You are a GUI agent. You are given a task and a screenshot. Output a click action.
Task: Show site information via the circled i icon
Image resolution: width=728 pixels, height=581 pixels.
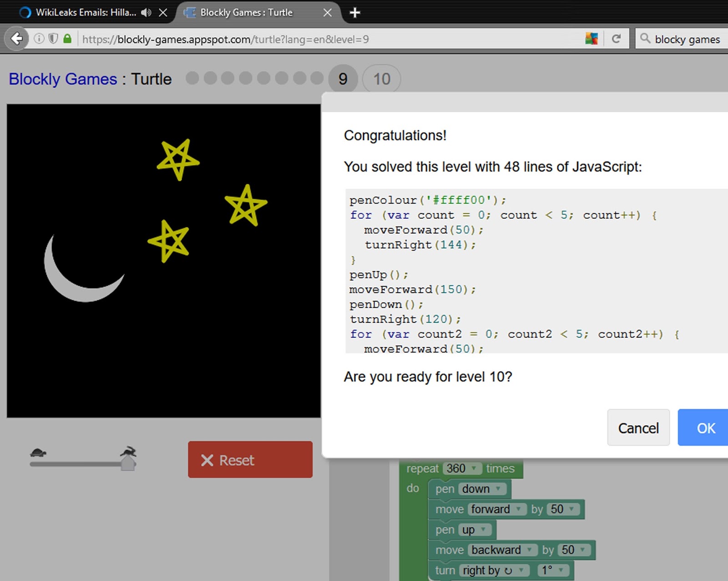(x=40, y=39)
